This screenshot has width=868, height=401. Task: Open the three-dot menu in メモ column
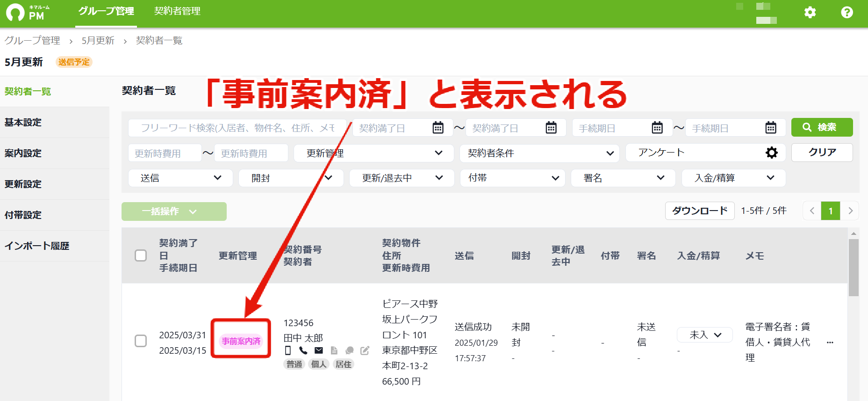pos(830,343)
